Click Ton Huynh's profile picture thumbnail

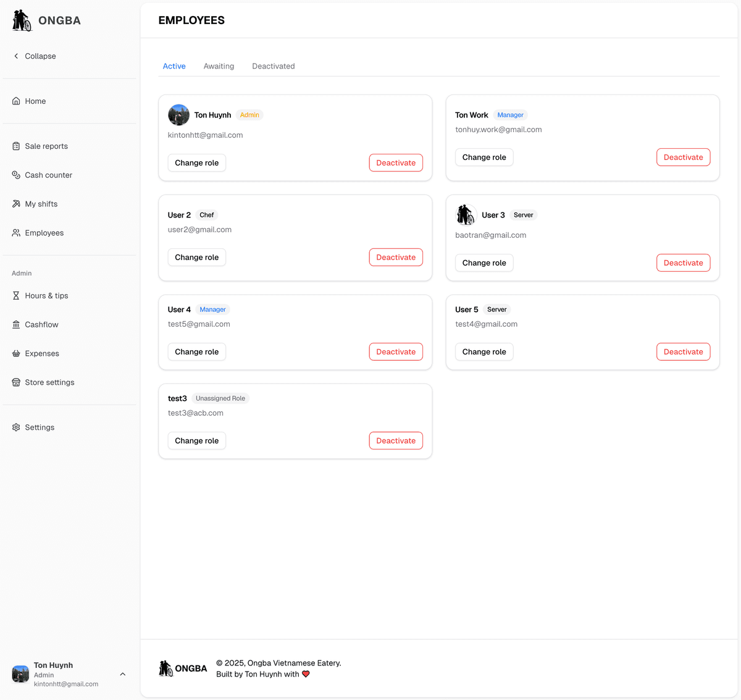pos(178,114)
